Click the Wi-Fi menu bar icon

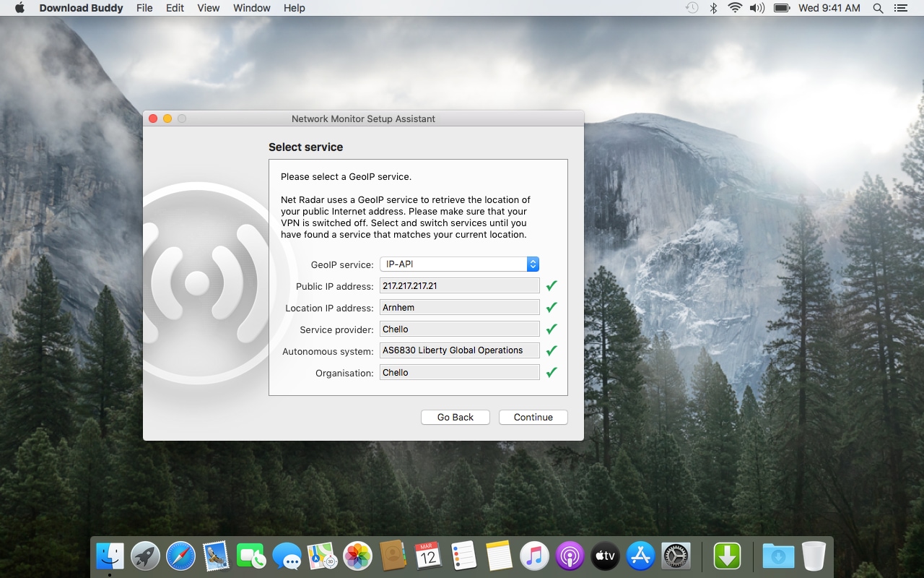click(x=735, y=8)
